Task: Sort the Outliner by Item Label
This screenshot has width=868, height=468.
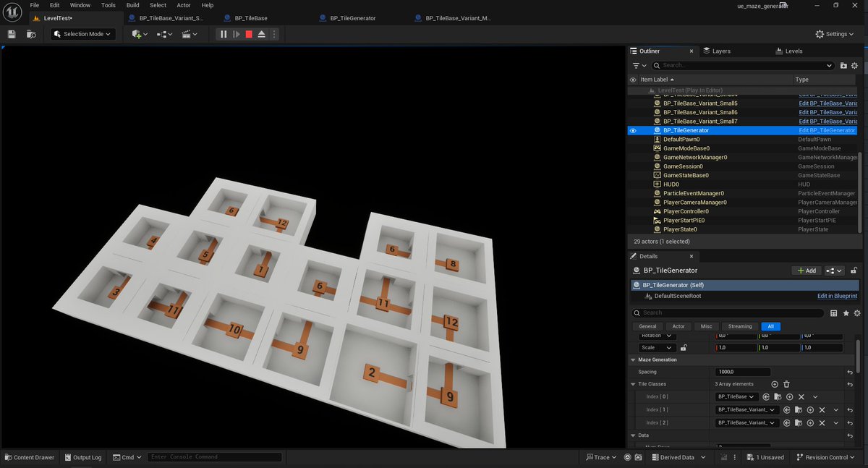Action: pos(657,80)
